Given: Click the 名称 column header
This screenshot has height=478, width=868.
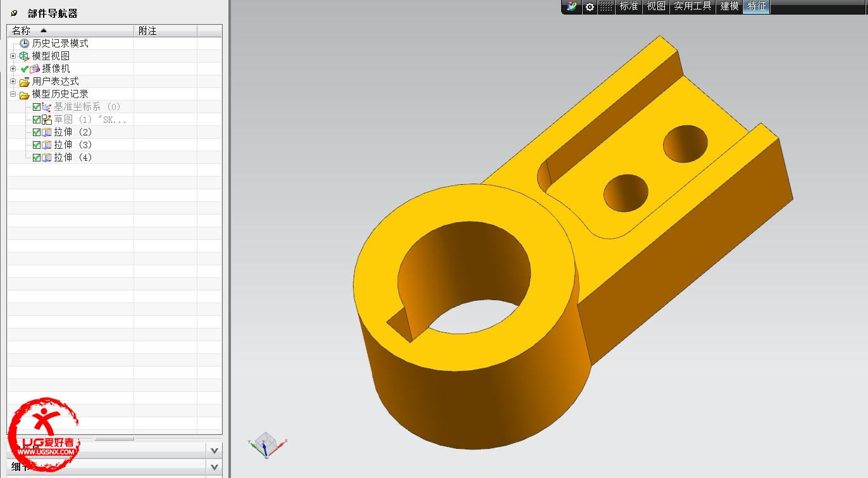Looking at the screenshot, I should [70, 30].
